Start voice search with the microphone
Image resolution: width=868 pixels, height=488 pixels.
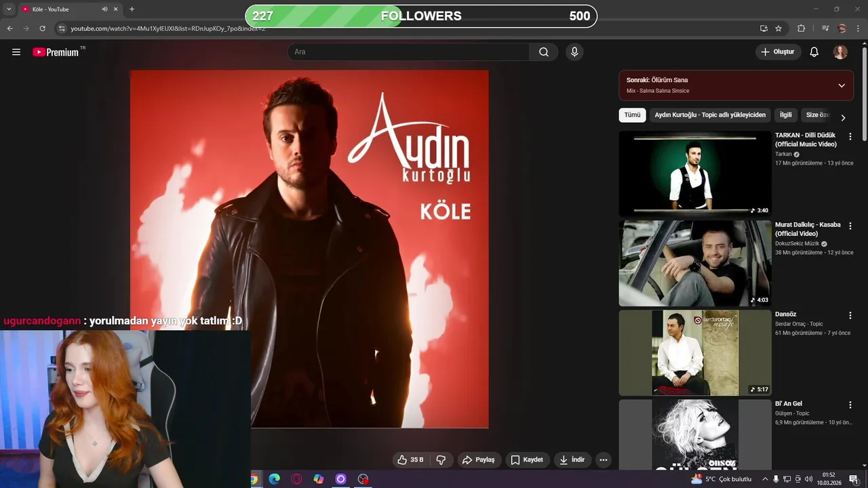[574, 52]
